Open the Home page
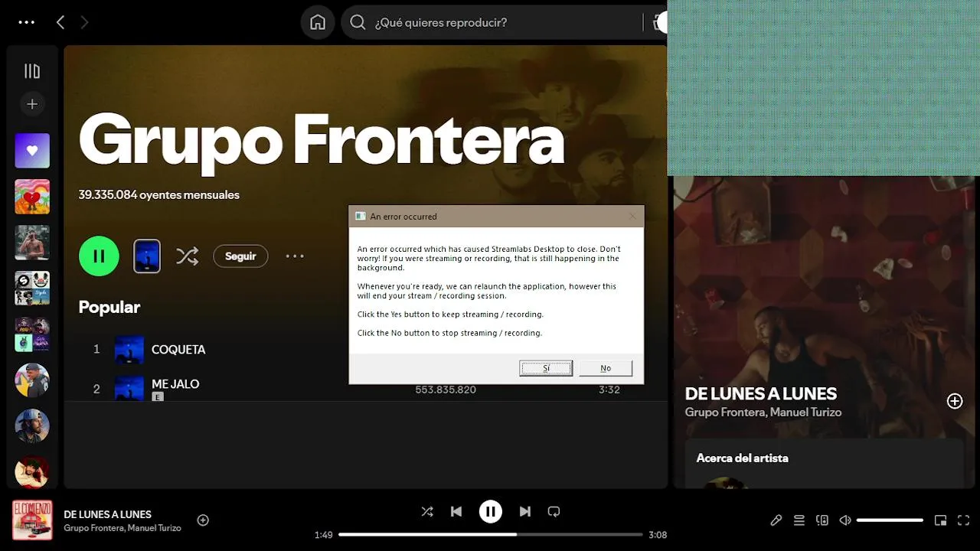 tap(318, 22)
